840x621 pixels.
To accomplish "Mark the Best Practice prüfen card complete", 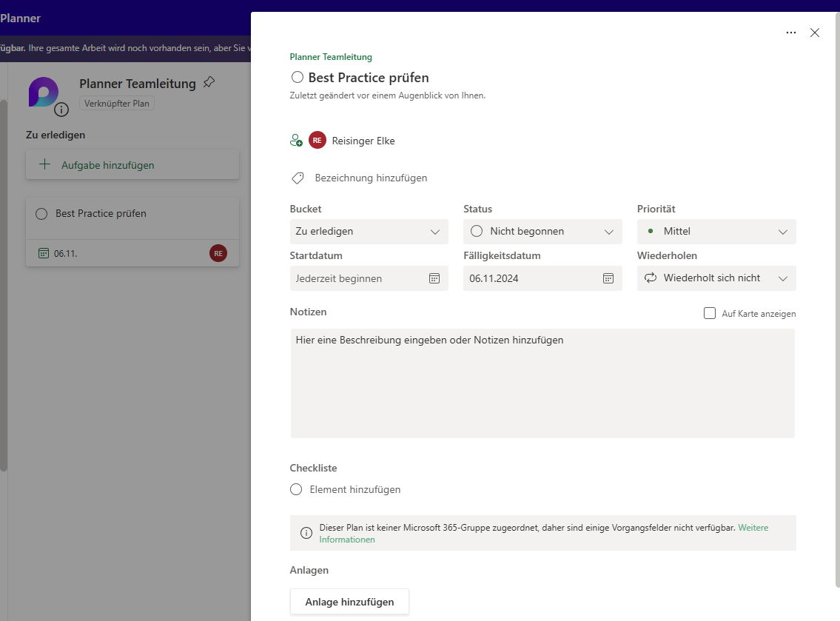I will click(41, 214).
